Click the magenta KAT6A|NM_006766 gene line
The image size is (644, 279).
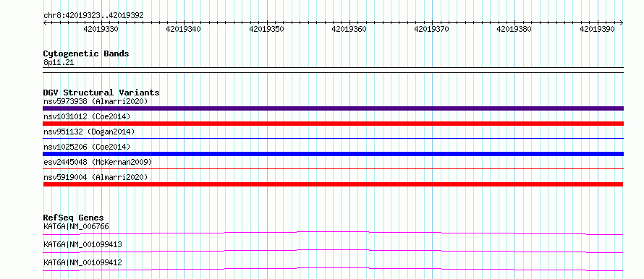pyautogui.click(x=333, y=233)
